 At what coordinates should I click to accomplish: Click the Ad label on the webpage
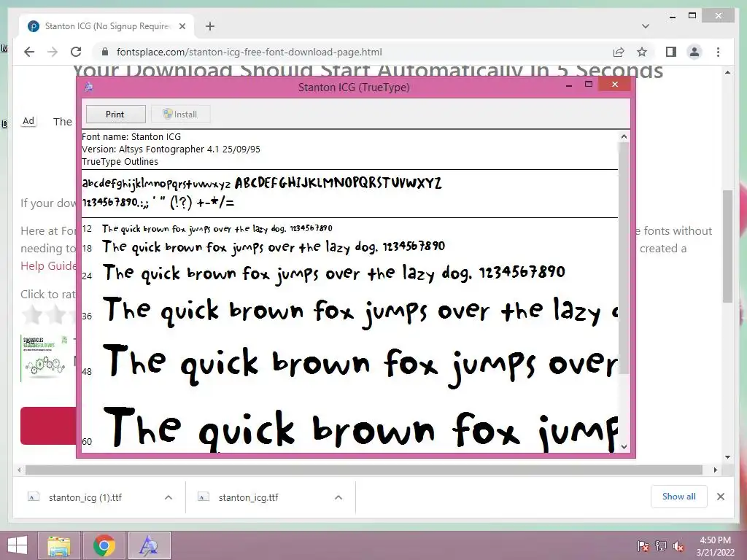pyautogui.click(x=28, y=121)
